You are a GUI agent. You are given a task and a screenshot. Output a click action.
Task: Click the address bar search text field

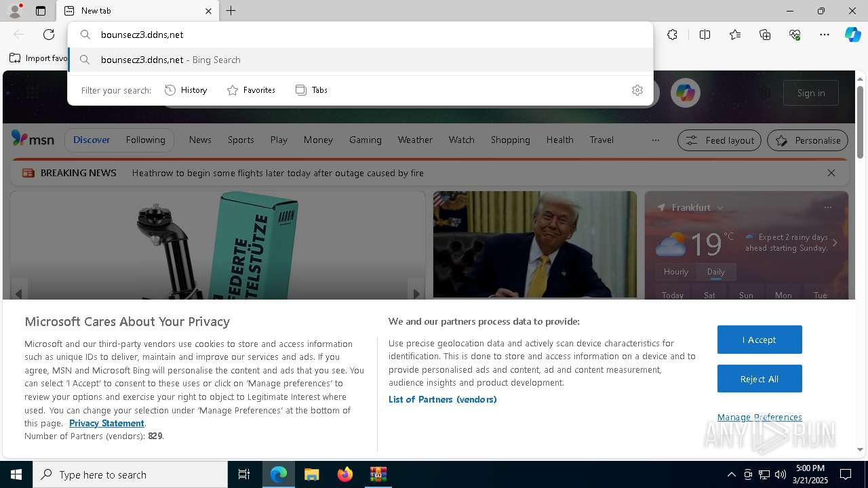point(360,35)
